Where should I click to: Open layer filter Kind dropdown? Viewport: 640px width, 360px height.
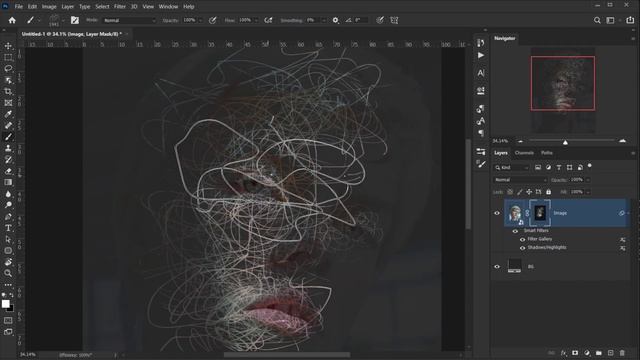coord(511,168)
